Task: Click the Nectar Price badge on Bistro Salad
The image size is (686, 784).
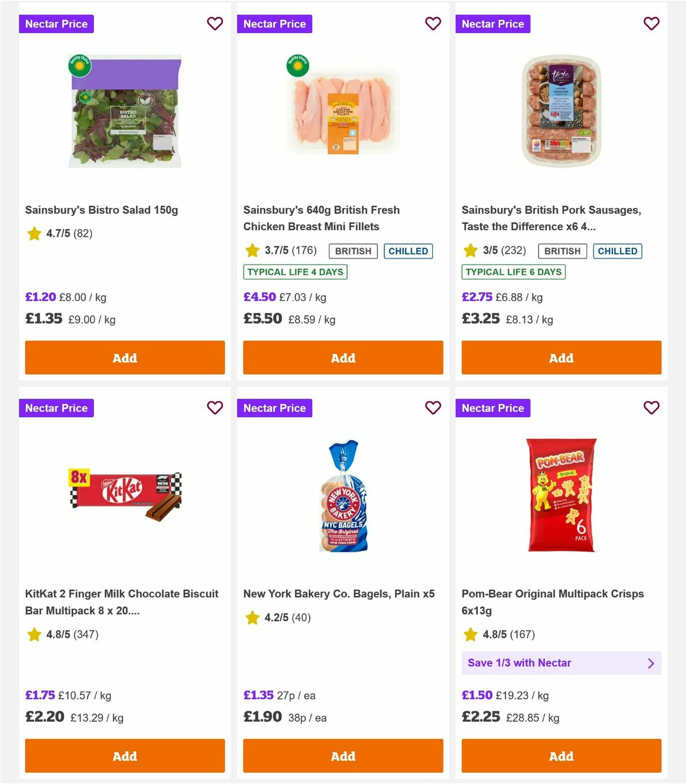Action: tap(57, 24)
